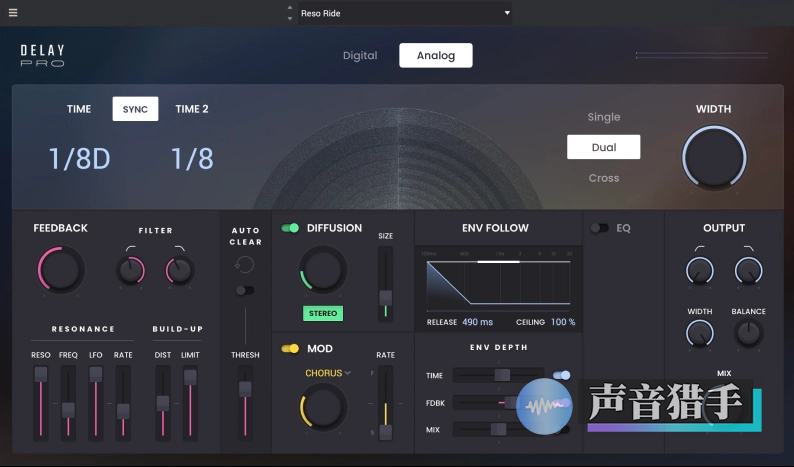This screenshot has height=467, width=794.
Task: Click the OUTPUT WIDTH knob
Action: (700, 334)
